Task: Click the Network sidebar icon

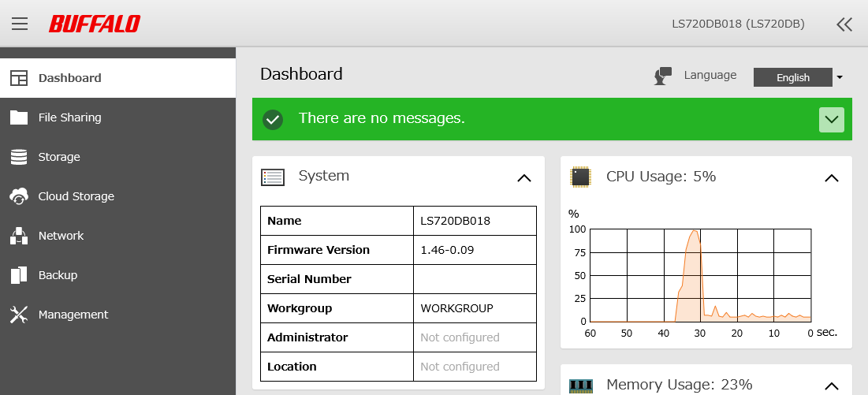Action: (x=19, y=236)
